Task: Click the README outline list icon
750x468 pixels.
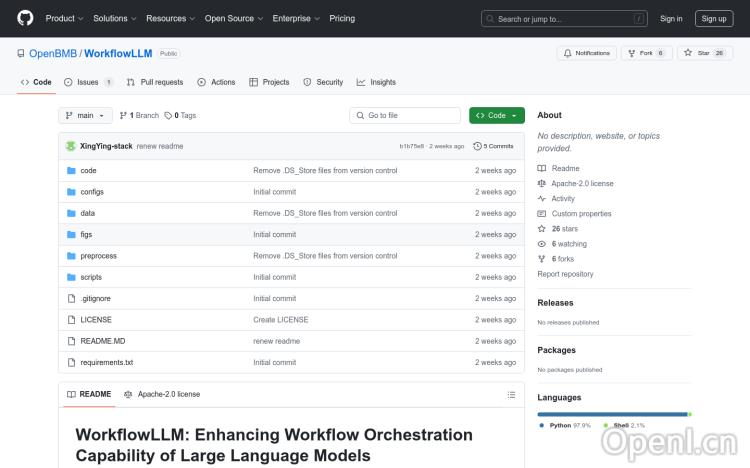Action: coord(511,394)
